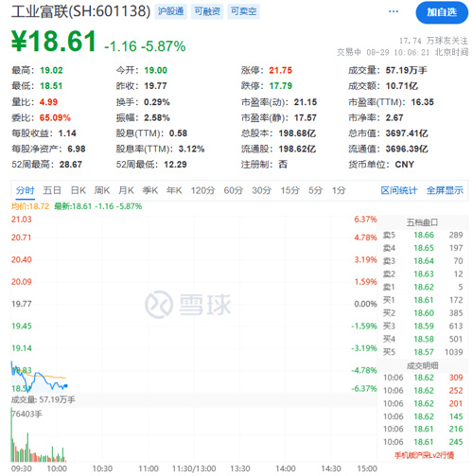Click the three-dot more options icon
The width and height of the screenshot is (473, 476).
pos(394,11)
